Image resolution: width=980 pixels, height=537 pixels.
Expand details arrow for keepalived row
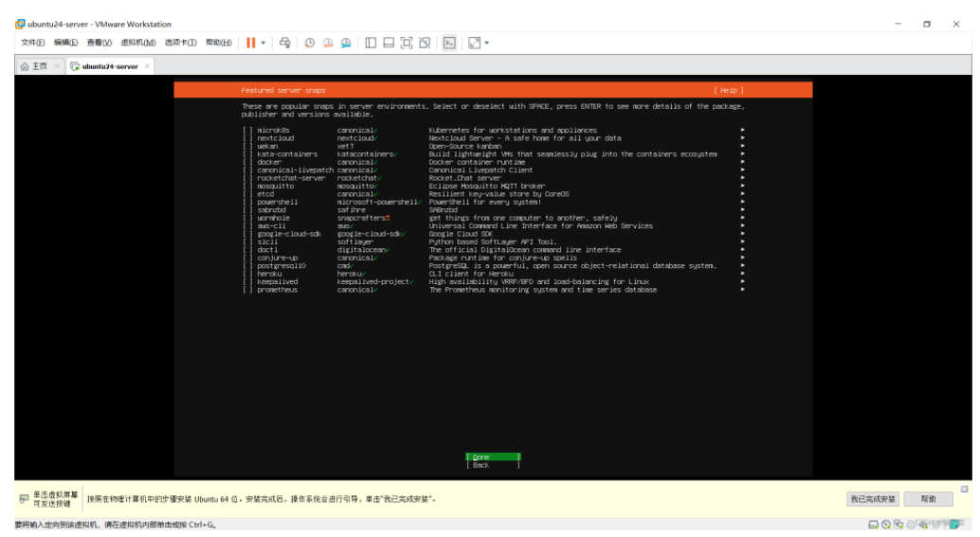(x=742, y=281)
